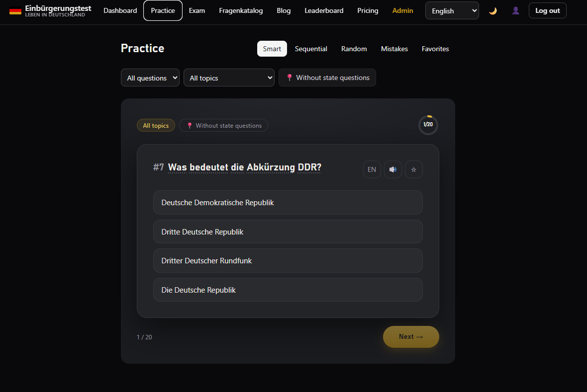Image resolution: width=587 pixels, height=392 pixels.
Task: Select the answer Deutsche Demokratische Republik
Action: tap(288, 202)
